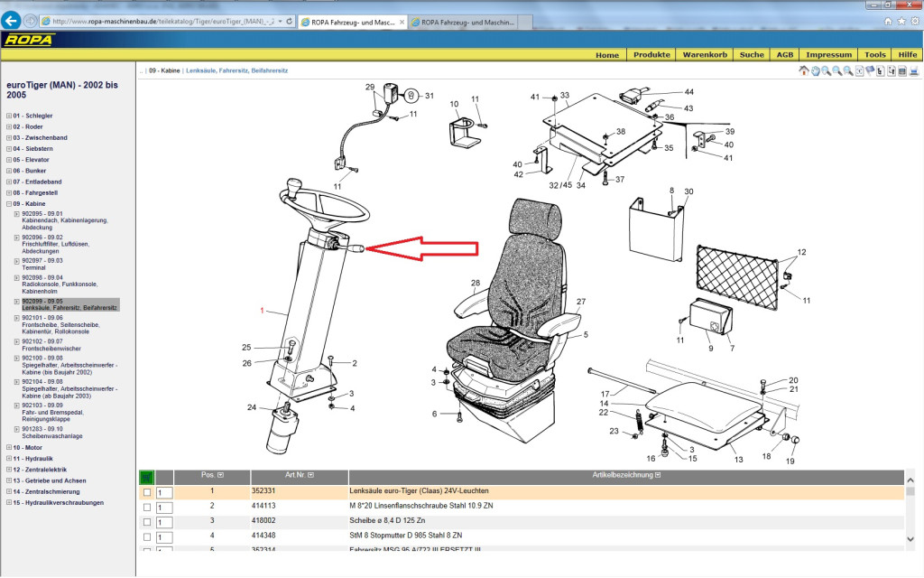Image resolution: width=924 pixels, height=578 pixels.
Task: Open browser home via the house icon
Action: (x=888, y=22)
